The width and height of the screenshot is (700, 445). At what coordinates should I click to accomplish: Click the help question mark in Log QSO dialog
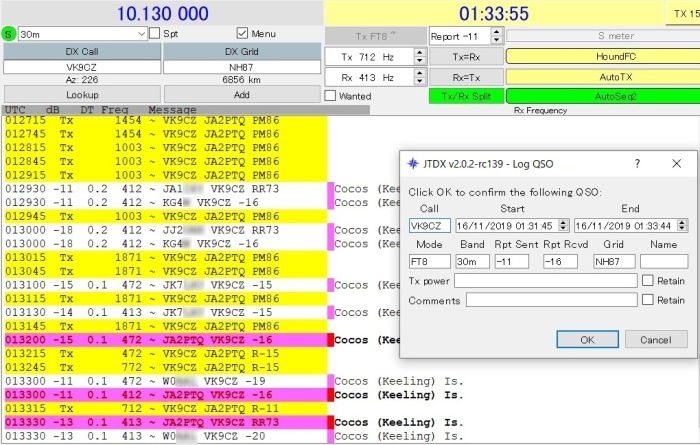(638, 164)
